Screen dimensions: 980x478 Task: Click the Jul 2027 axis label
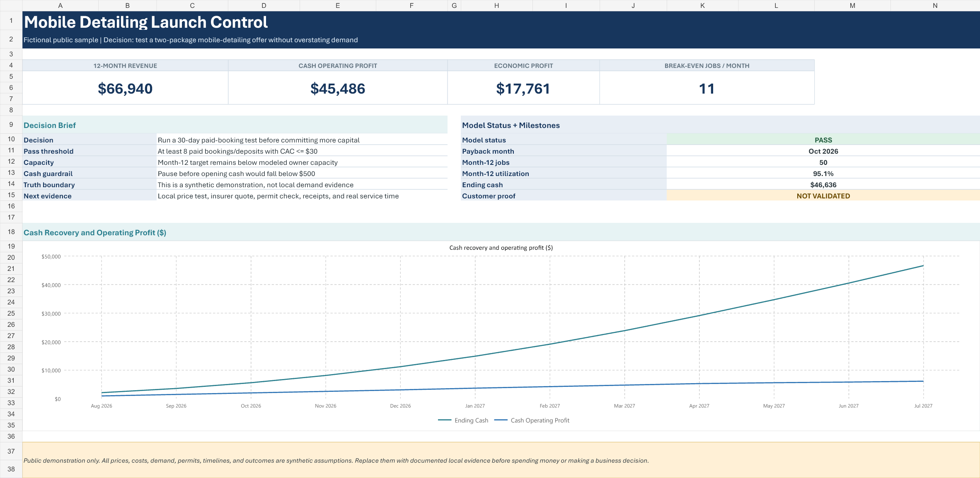click(923, 406)
